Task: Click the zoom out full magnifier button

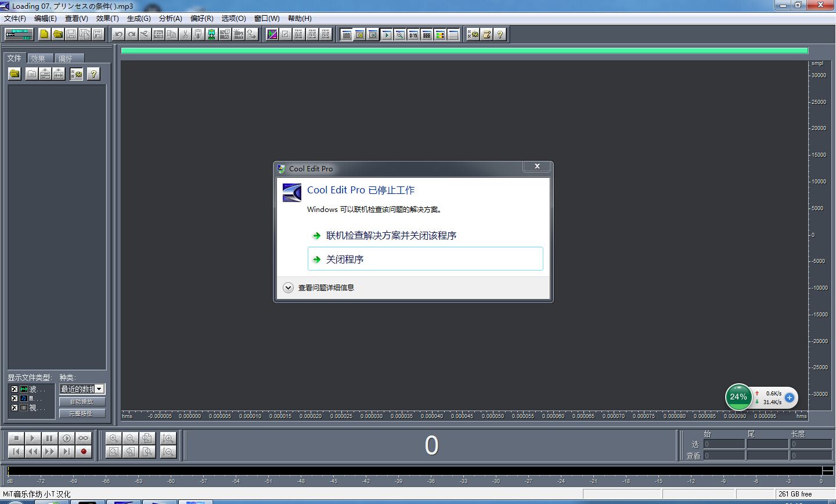Action: click(x=147, y=438)
